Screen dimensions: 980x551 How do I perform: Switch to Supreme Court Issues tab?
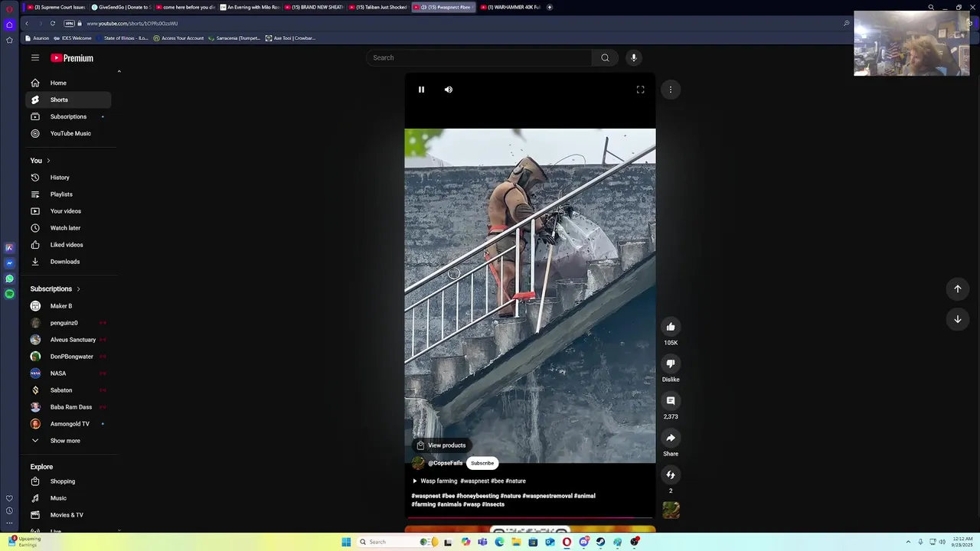(x=56, y=7)
